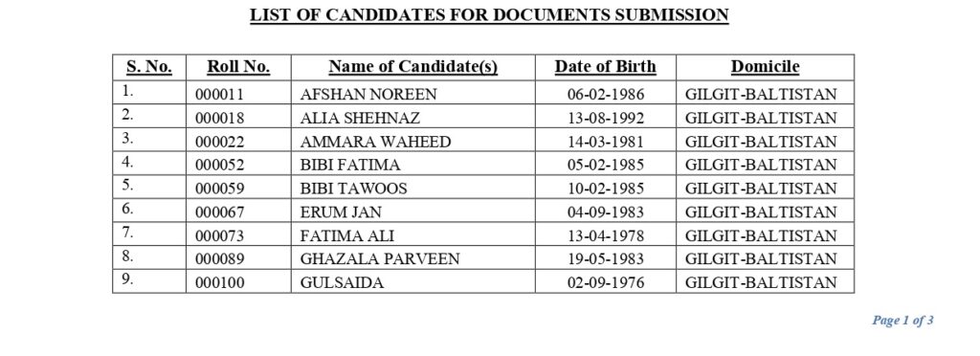This screenshot has width=980, height=356.
Task: Click the Page 1 of 3 footer
Action: 902,321
